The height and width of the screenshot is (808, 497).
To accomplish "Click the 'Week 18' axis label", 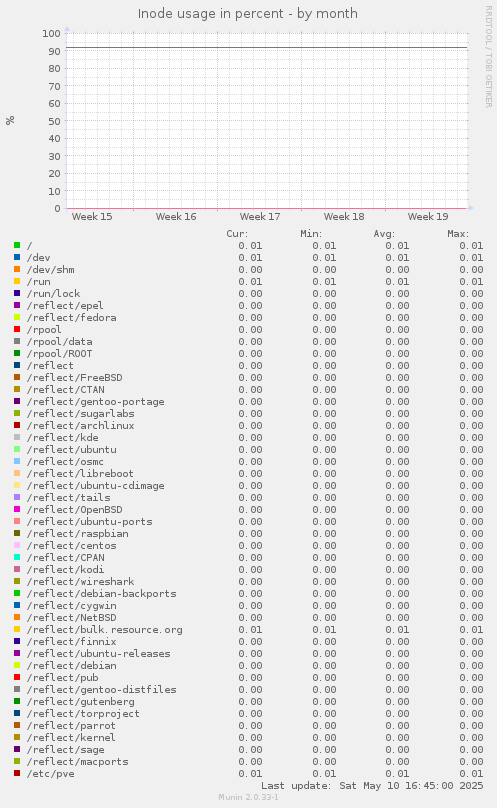I will pyautogui.click(x=344, y=216).
